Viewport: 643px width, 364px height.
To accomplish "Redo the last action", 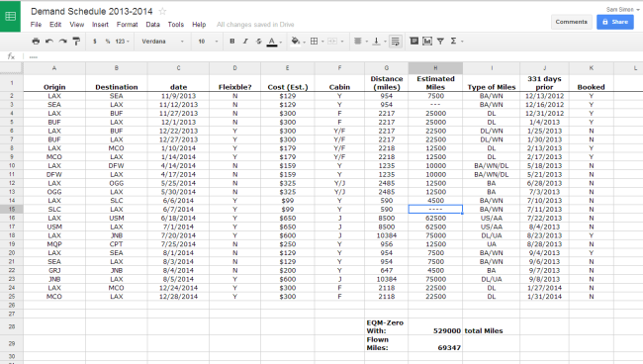I will pyautogui.click(x=62, y=41).
